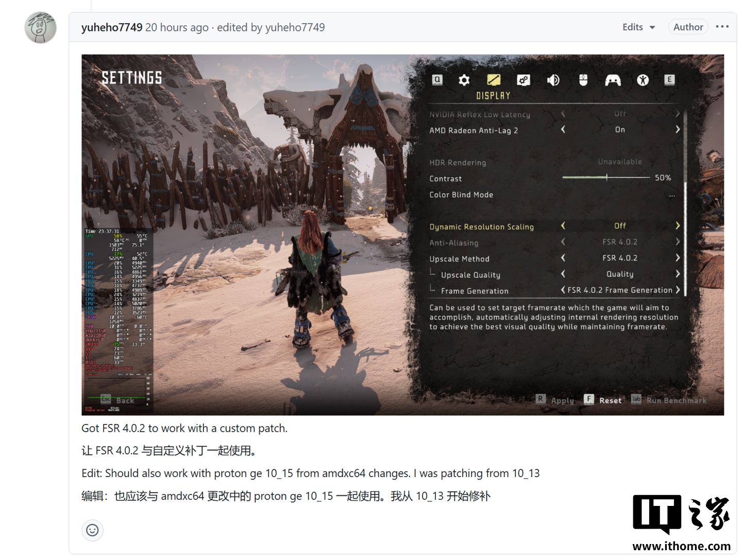742x560 pixels.
Task: Click left arrow on Anti-Aliasing row
Action: [563, 242]
